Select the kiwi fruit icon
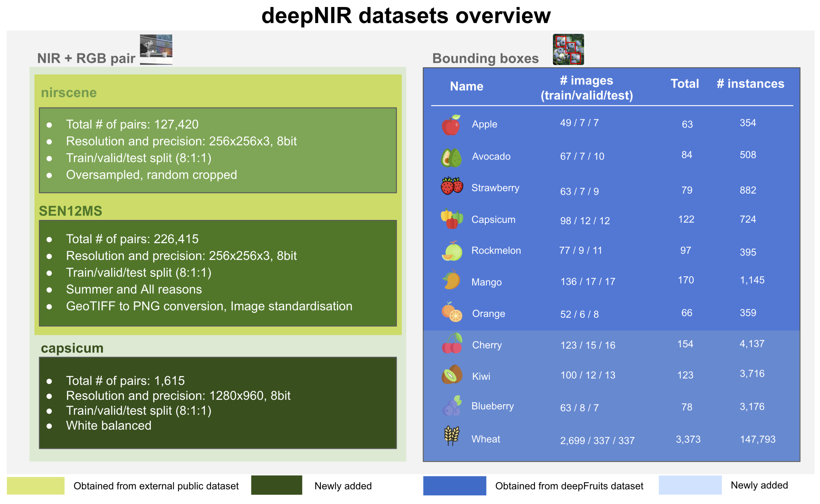Image resolution: width=820 pixels, height=504 pixels. (452, 374)
